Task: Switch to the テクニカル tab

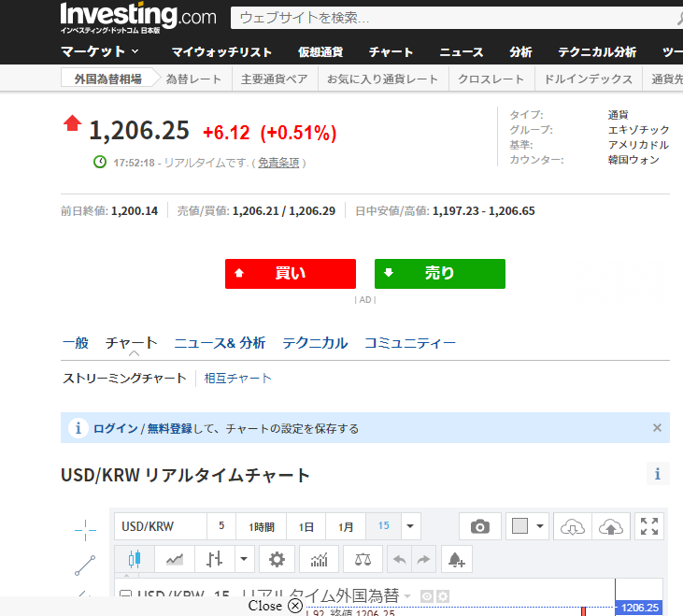Action: [315, 343]
